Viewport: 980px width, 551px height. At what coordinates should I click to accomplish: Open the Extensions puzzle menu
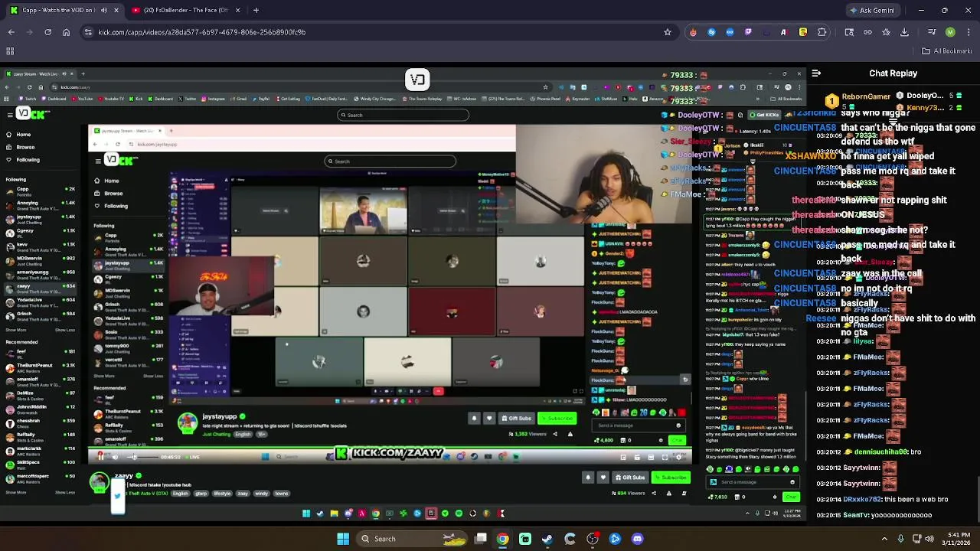pyautogui.click(x=822, y=32)
